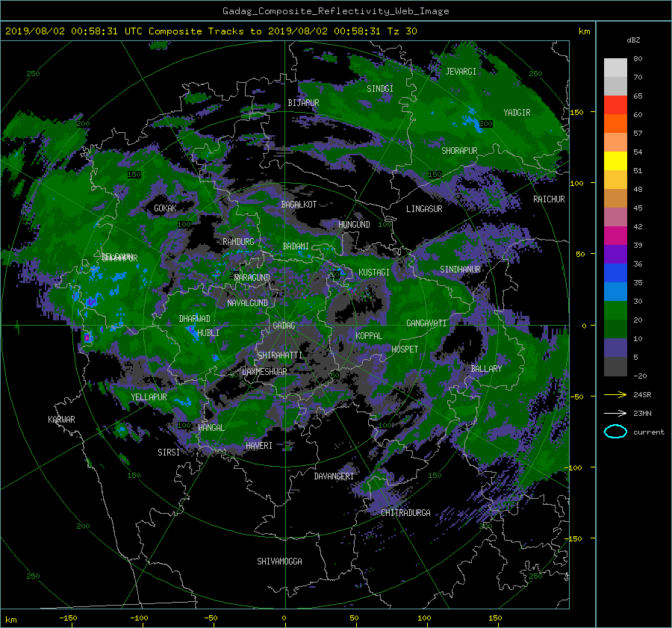Click the cyan current ellipse legend icon
Image resolution: width=672 pixels, height=628 pixels.
click(615, 432)
